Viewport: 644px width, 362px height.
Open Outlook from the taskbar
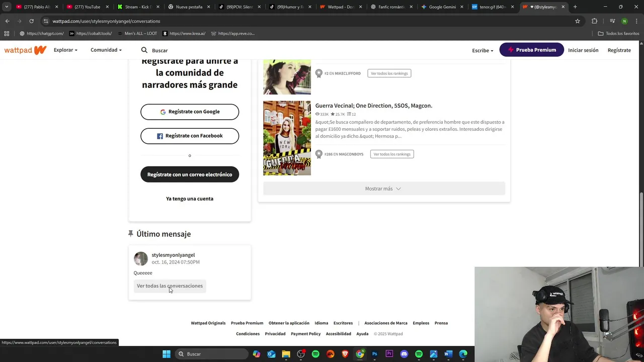click(271, 354)
